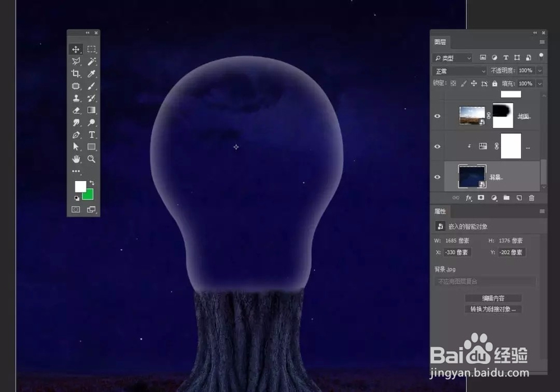Image resolution: width=560 pixels, height=392 pixels.
Task: Filter layers by pixel layers
Action: click(483, 58)
